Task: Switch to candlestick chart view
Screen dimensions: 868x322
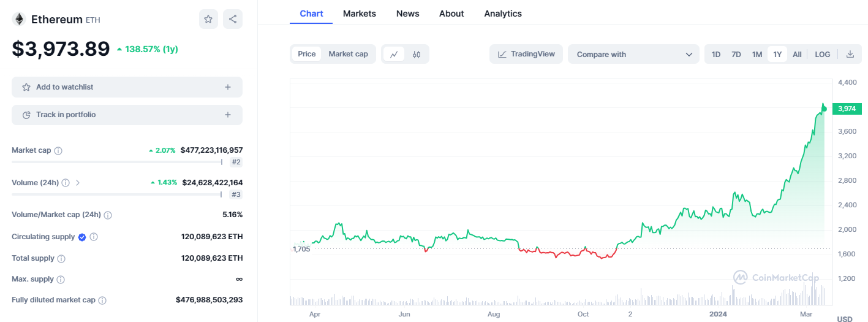Action: coord(417,54)
